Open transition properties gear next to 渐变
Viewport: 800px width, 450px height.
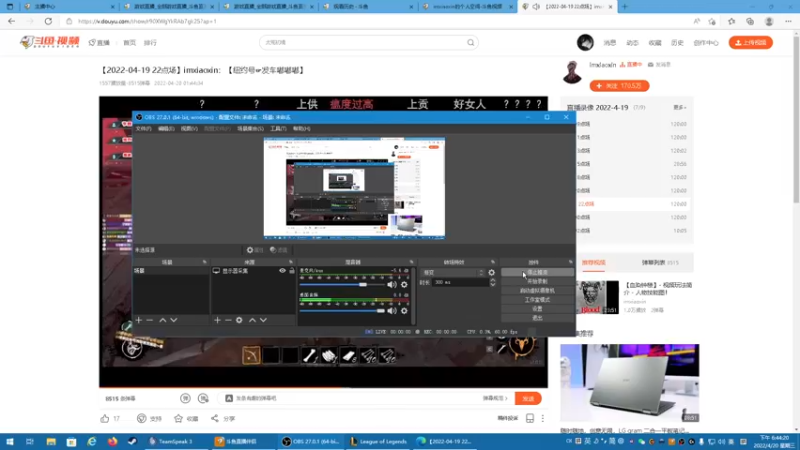(x=491, y=272)
